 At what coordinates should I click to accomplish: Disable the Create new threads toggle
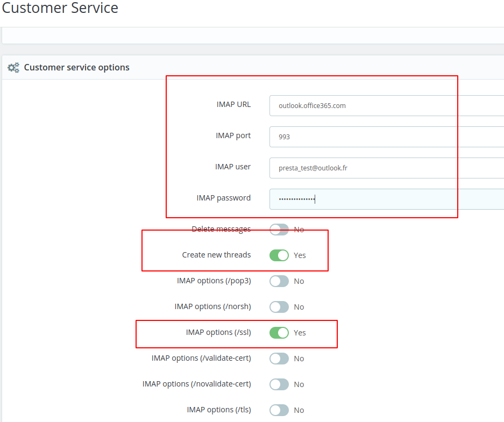point(279,255)
